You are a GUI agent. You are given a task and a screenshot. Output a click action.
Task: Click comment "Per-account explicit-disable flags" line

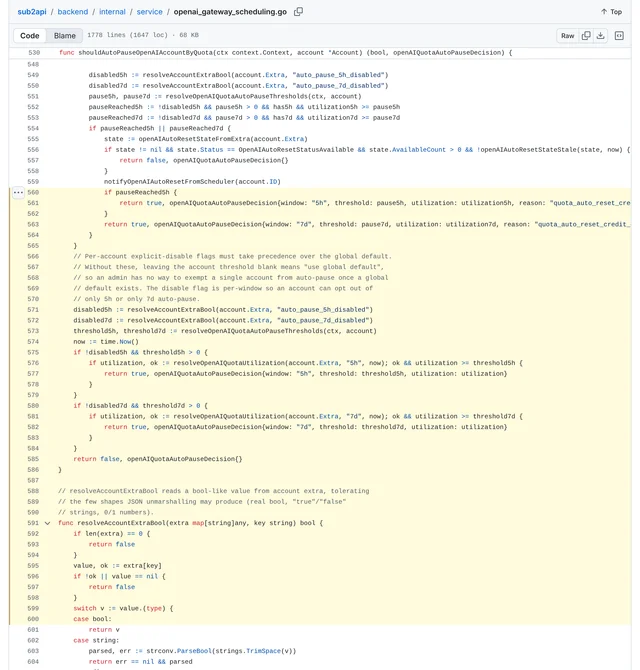(232, 256)
